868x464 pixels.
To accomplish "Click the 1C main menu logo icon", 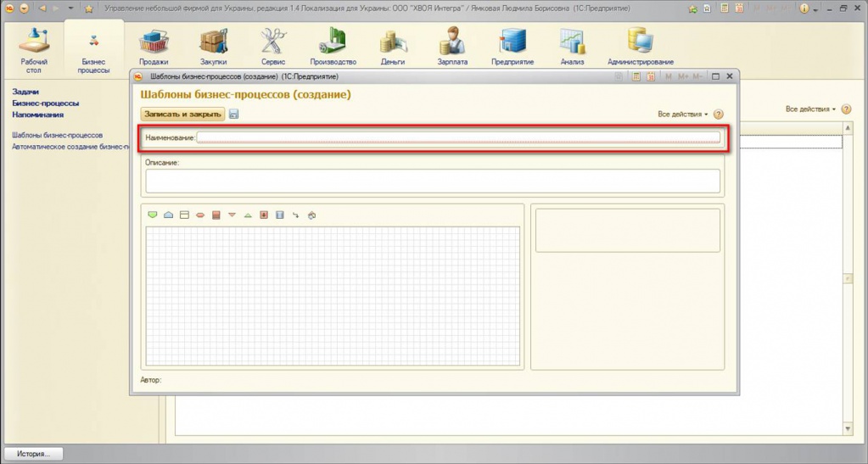I will coord(9,8).
